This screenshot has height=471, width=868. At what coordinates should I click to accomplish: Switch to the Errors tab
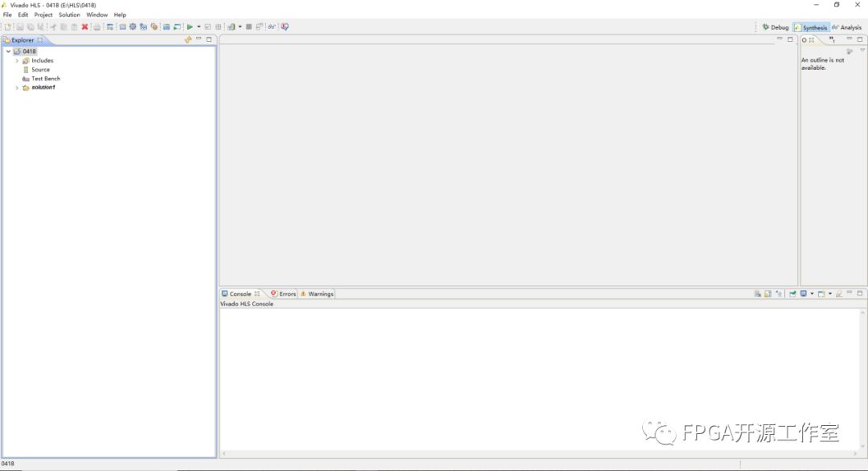point(284,294)
